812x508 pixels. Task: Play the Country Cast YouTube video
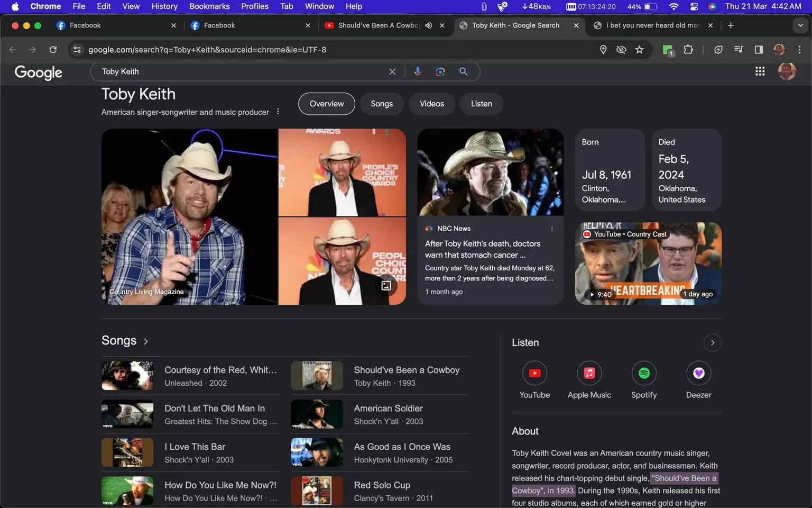(647, 263)
